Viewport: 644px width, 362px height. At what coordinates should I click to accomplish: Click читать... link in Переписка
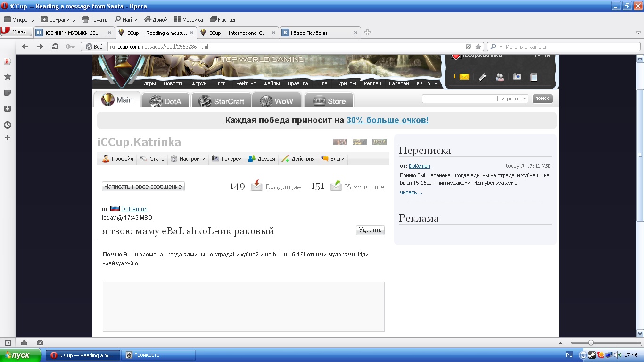(411, 192)
